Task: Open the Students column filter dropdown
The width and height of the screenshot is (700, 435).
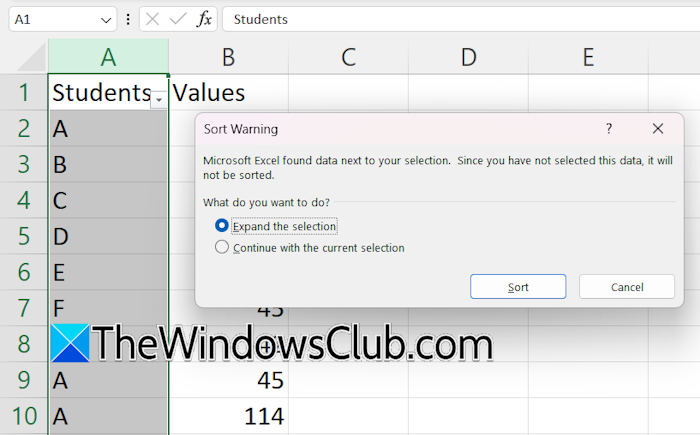Action: click(x=159, y=100)
